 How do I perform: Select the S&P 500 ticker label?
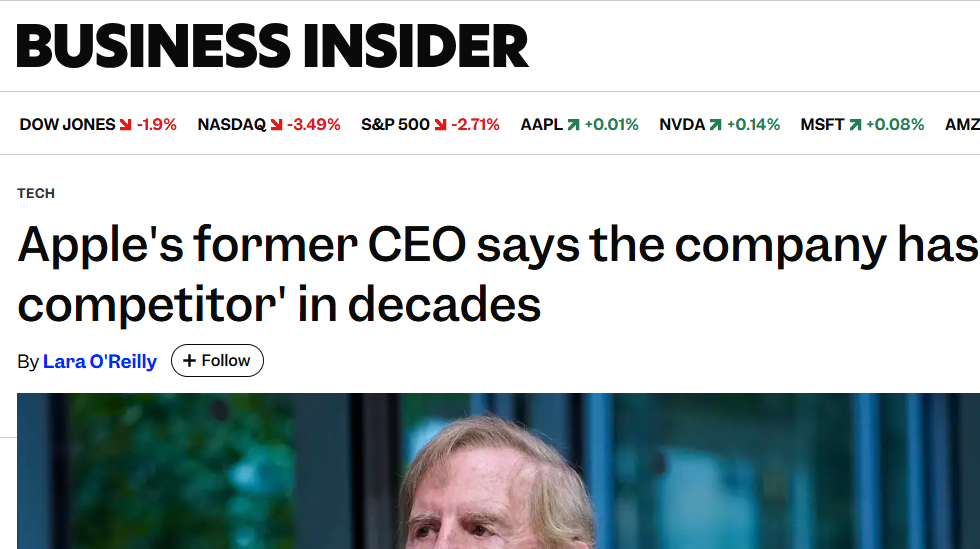(395, 125)
